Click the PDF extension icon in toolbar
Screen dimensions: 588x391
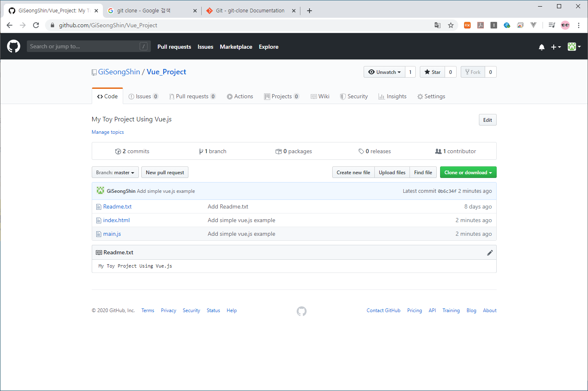(x=481, y=25)
